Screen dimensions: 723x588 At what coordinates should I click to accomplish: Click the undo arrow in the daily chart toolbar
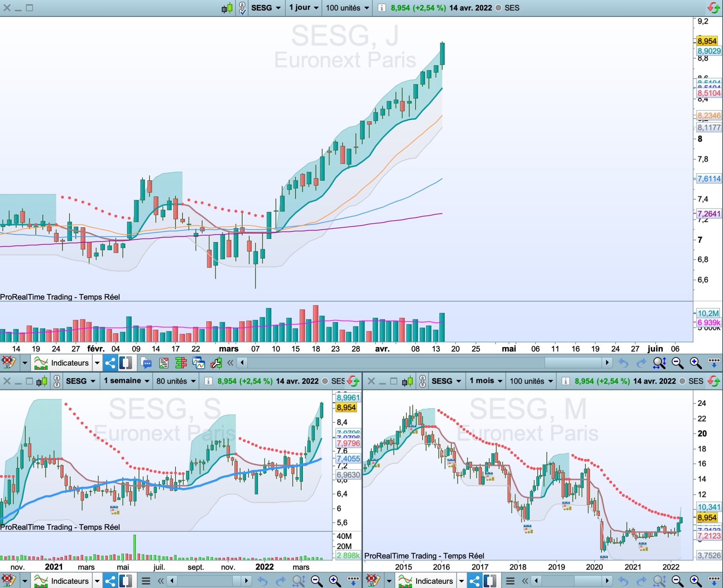click(623, 363)
